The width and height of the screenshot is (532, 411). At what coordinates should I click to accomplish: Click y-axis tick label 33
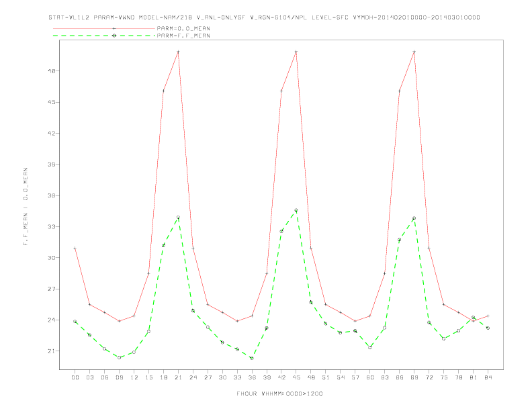coord(52,226)
